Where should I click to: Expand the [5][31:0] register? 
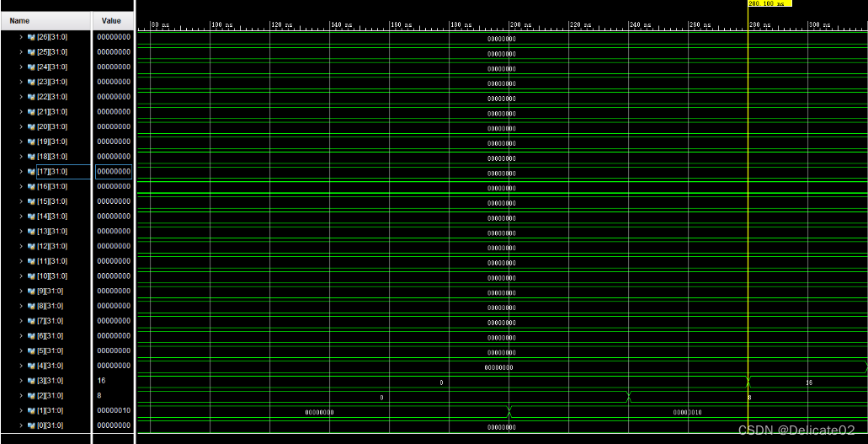pyautogui.click(x=21, y=351)
